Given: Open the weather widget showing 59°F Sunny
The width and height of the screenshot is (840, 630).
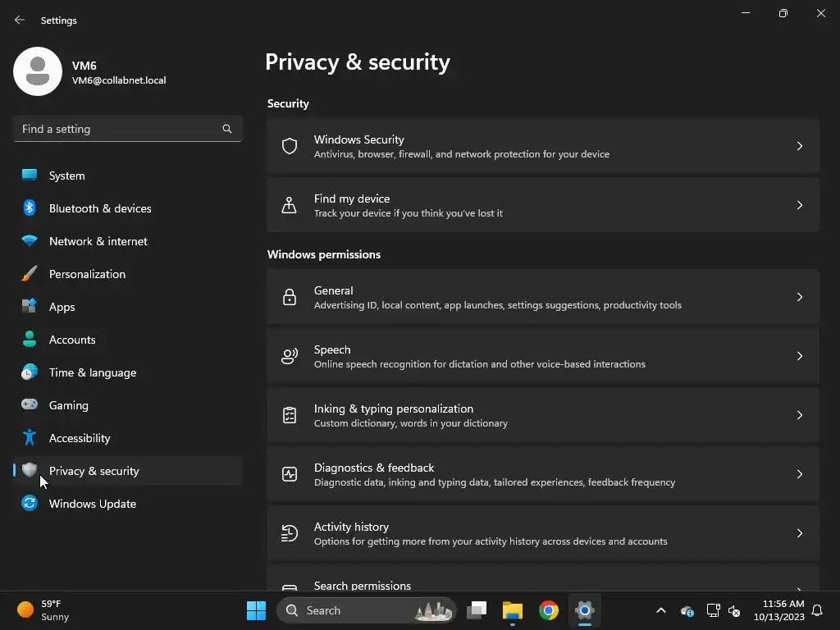Looking at the screenshot, I should click(43, 610).
